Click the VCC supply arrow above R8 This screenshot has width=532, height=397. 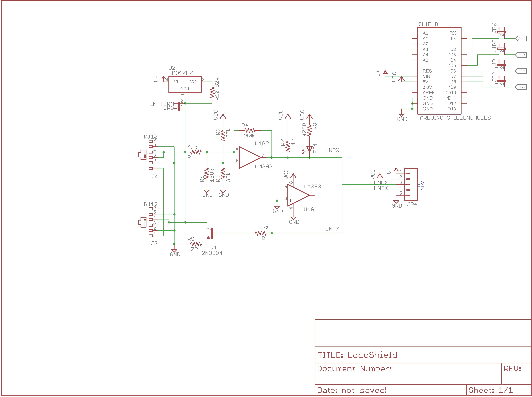(x=310, y=117)
